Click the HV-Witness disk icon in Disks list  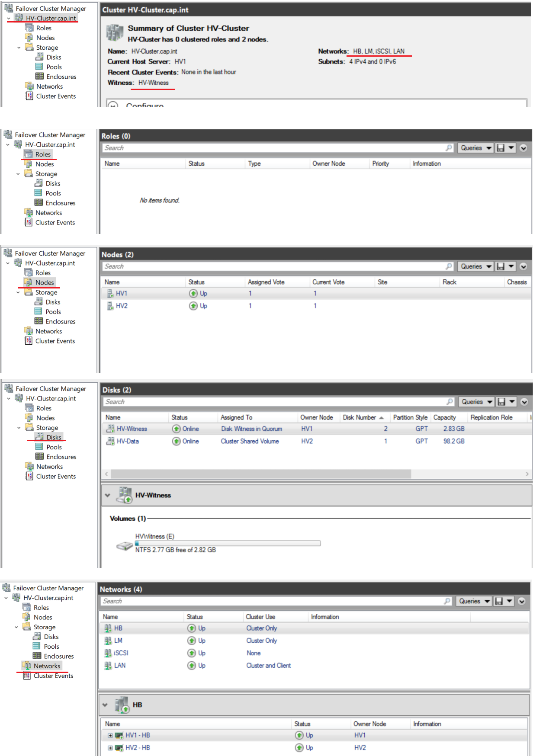point(110,429)
